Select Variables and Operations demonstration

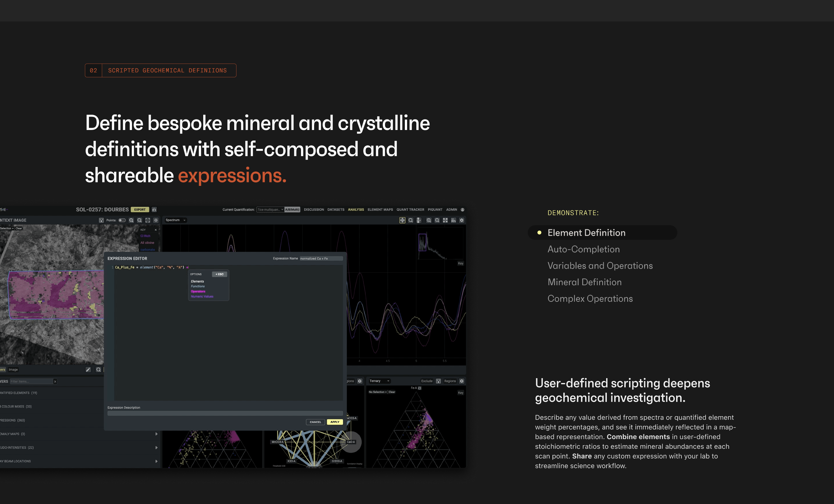(x=600, y=266)
